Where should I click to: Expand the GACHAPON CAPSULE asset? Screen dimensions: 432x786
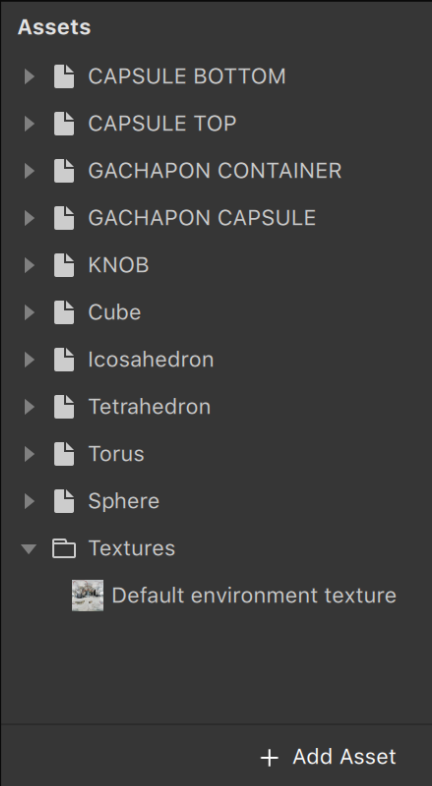click(x=30, y=218)
